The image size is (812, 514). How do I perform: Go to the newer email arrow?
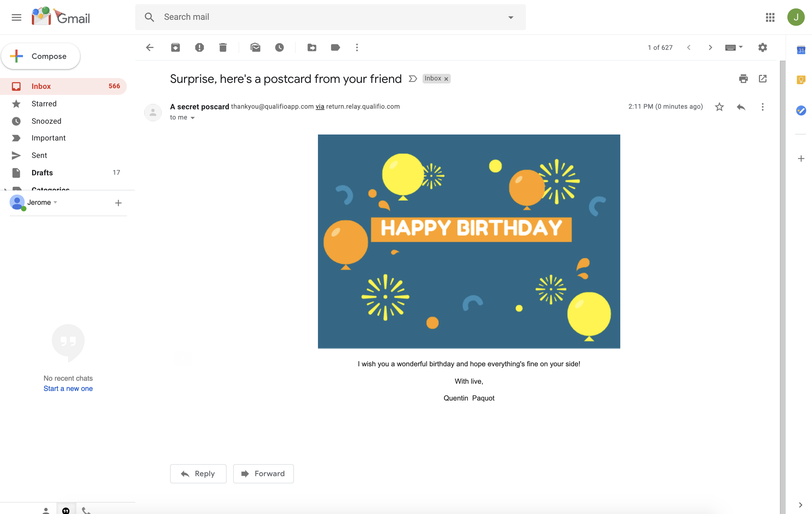click(689, 47)
